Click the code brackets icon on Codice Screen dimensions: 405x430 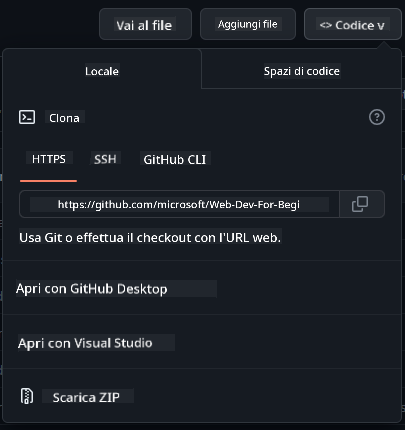[x=326, y=25]
